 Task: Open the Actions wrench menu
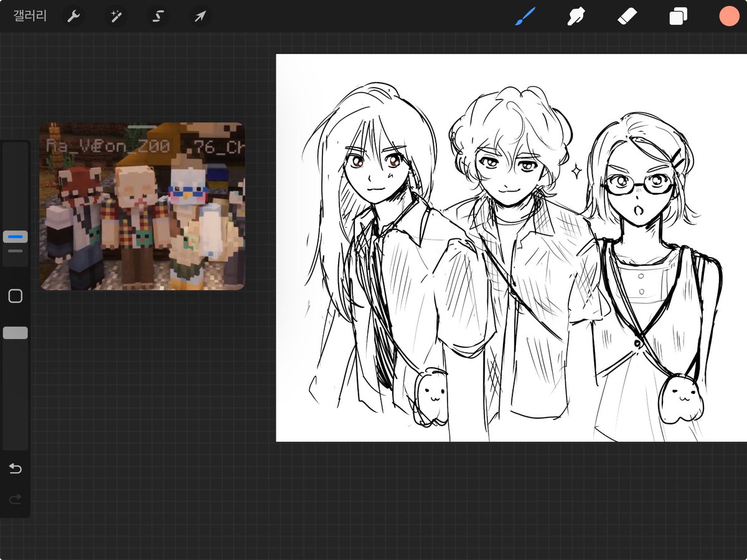point(74,16)
